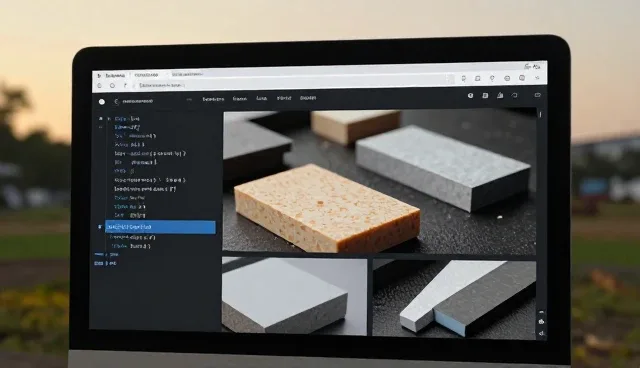Click the white circular app logo
The image size is (640, 368).
tap(102, 102)
